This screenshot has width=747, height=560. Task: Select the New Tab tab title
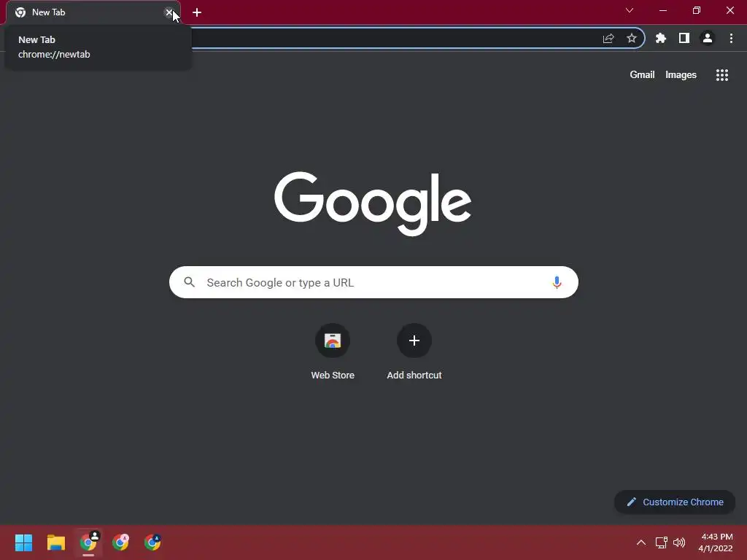[x=49, y=12]
